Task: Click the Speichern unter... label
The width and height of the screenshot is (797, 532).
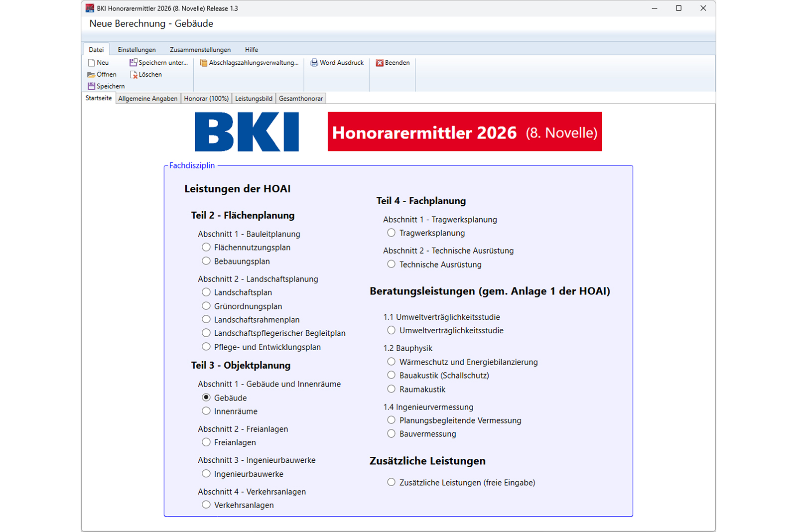Action: [163, 63]
